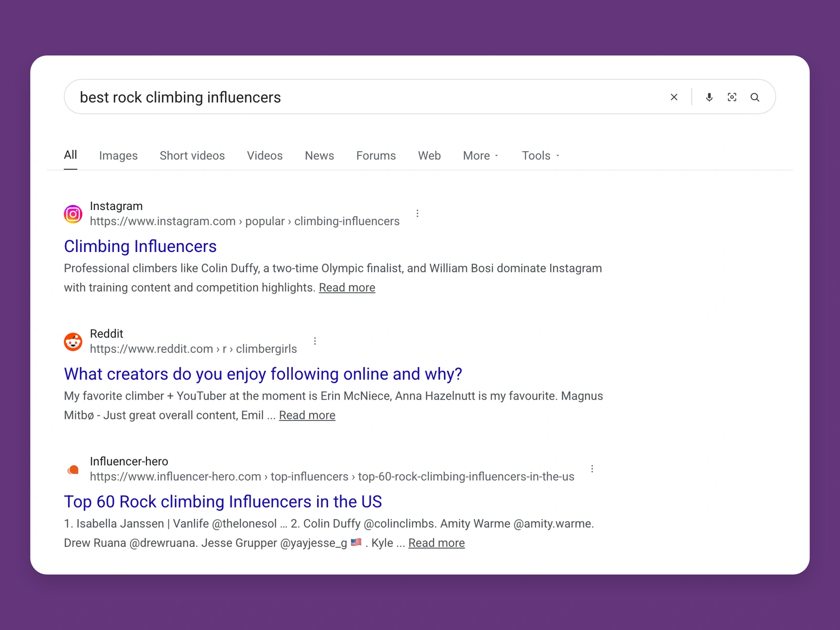Screen dimensions: 840x630
Task: Click Read more under the Influencer-hero result
Action: [x=437, y=543]
